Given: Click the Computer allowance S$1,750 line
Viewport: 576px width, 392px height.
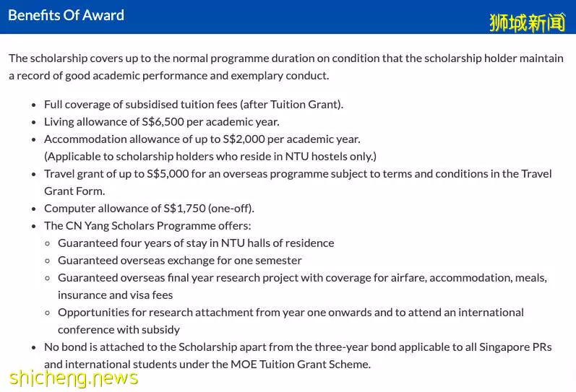Looking at the screenshot, I should tap(149, 209).
